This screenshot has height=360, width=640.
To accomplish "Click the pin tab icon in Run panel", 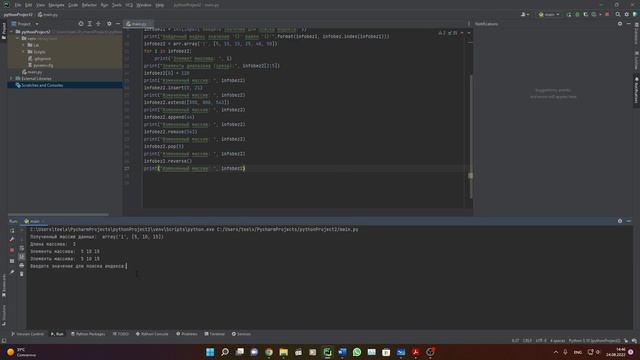I will (x=12, y=272).
